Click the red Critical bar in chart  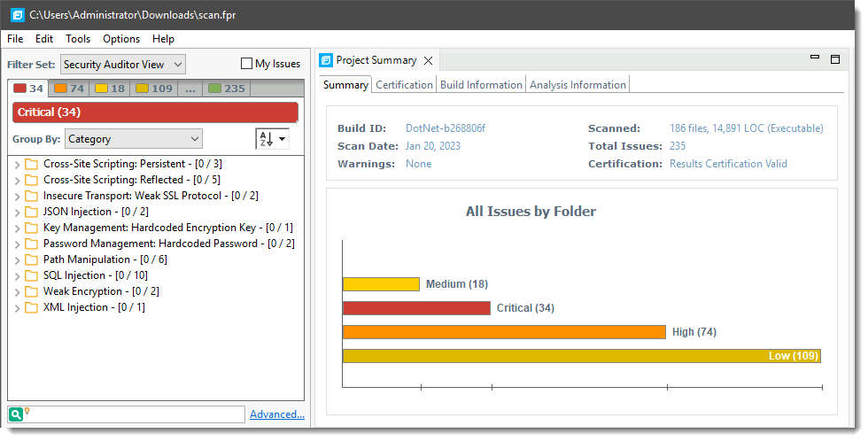pyautogui.click(x=416, y=308)
